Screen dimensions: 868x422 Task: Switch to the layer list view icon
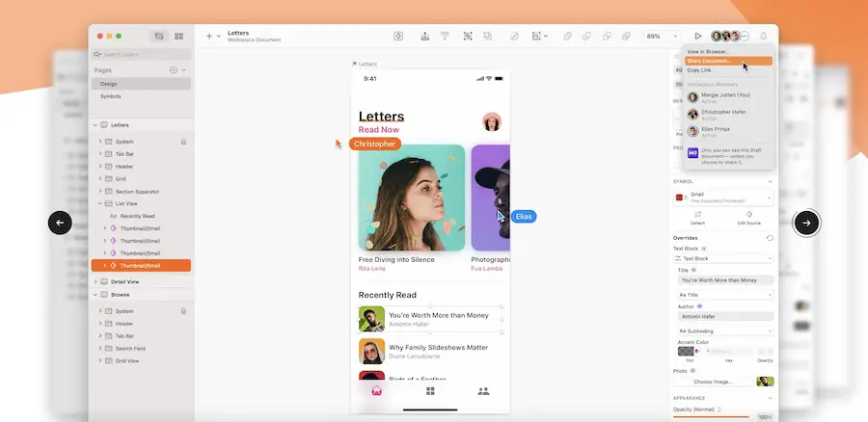point(159,36)
